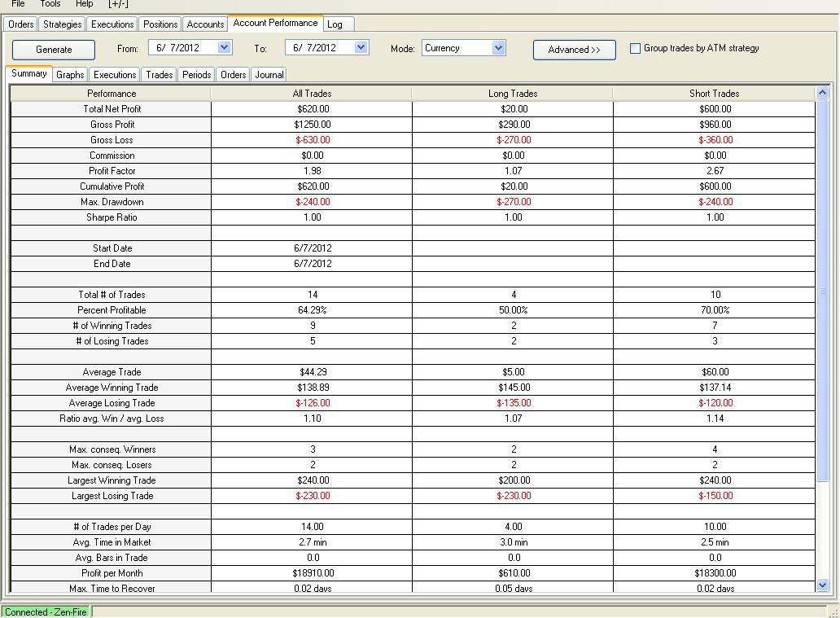Switch to the Orders main tab
This screenshot has width=840, height=618.
(x=21, y=24)
